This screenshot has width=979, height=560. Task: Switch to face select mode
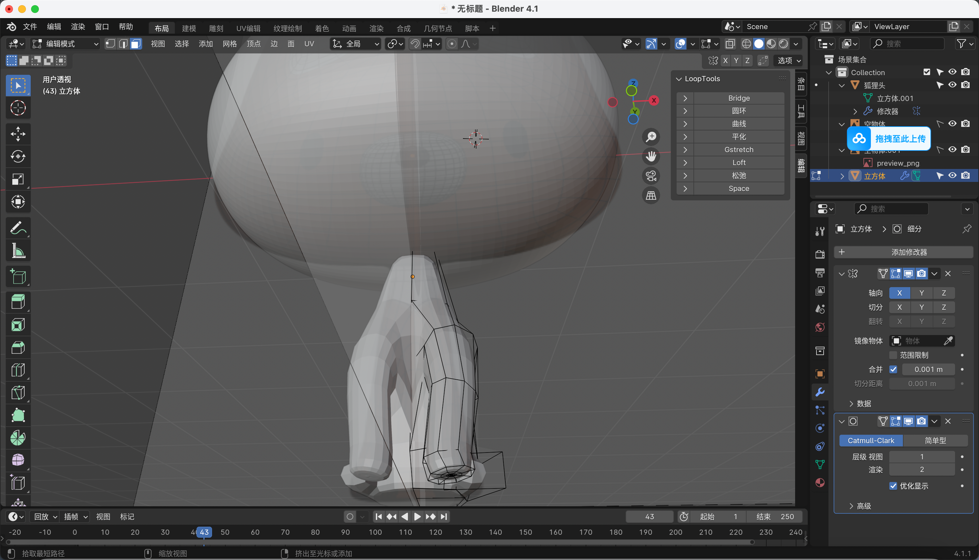135,44
